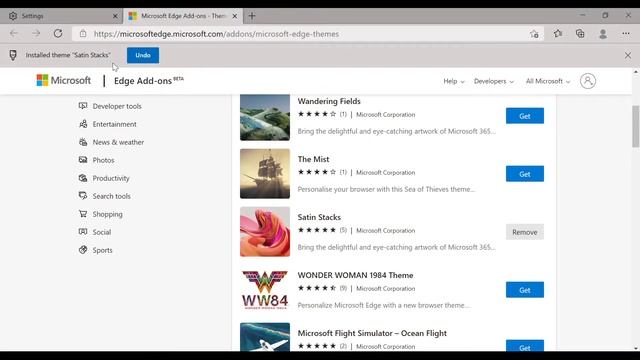Viewport: 640px width, 360px height.
Task: Click the Edge Add-ons header link
Action: pos(149,81)
